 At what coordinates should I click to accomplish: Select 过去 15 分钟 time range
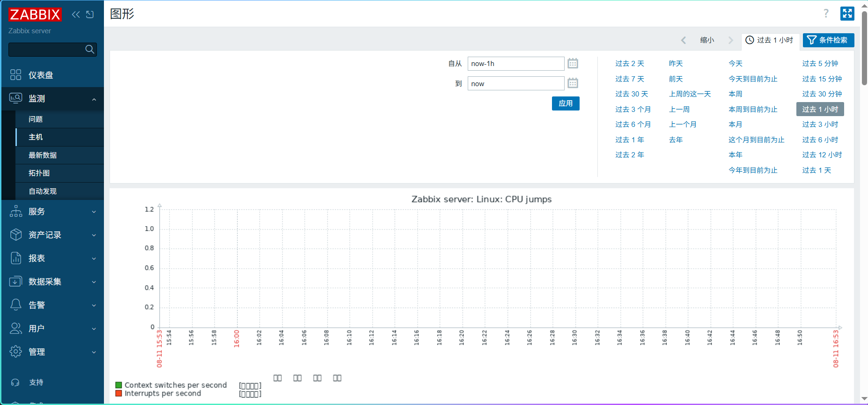pos(822,79)
